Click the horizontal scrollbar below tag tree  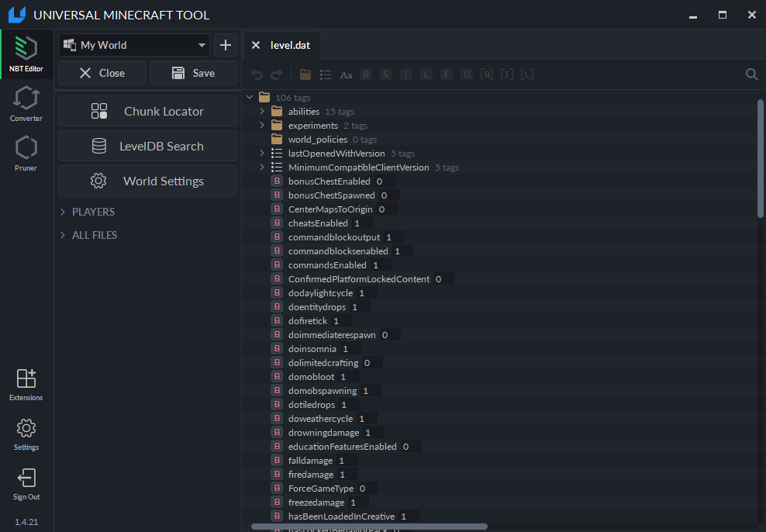(369, 526)
